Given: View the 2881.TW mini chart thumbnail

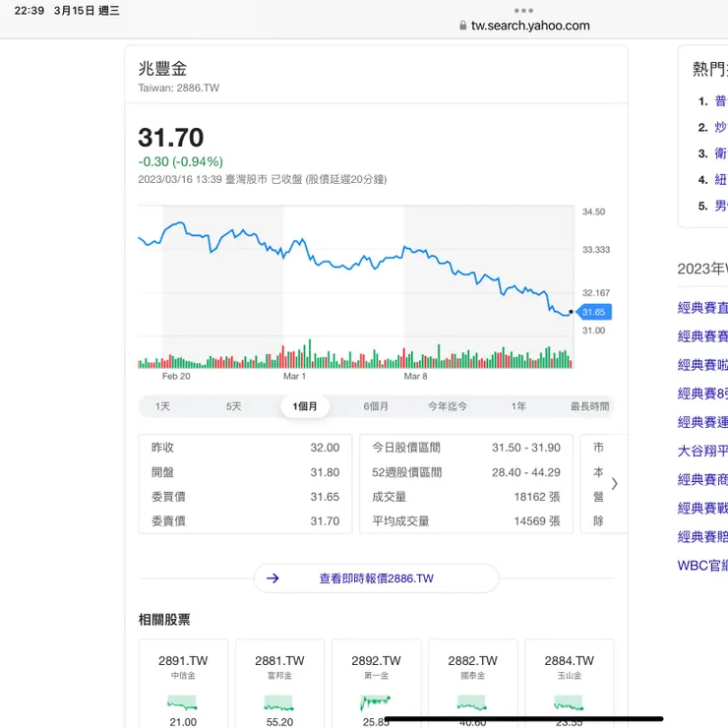Looking at the screenshot, I should [279, 703].
